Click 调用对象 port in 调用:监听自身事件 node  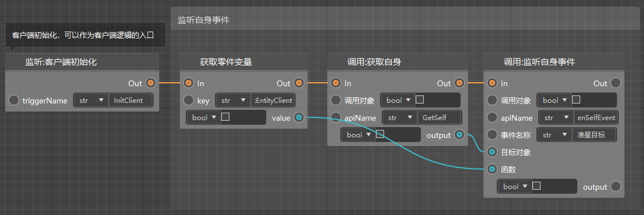click(x=492, y=100)
